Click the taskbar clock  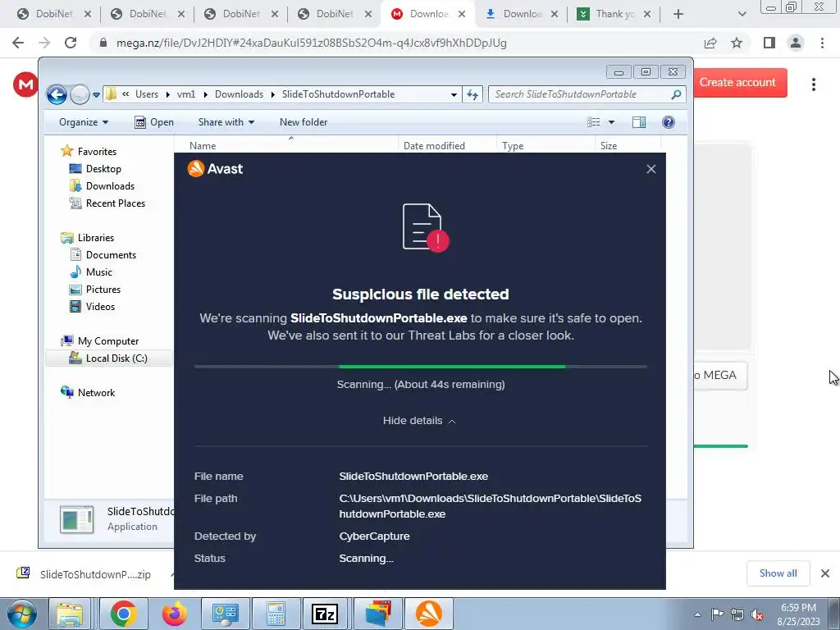798,614
